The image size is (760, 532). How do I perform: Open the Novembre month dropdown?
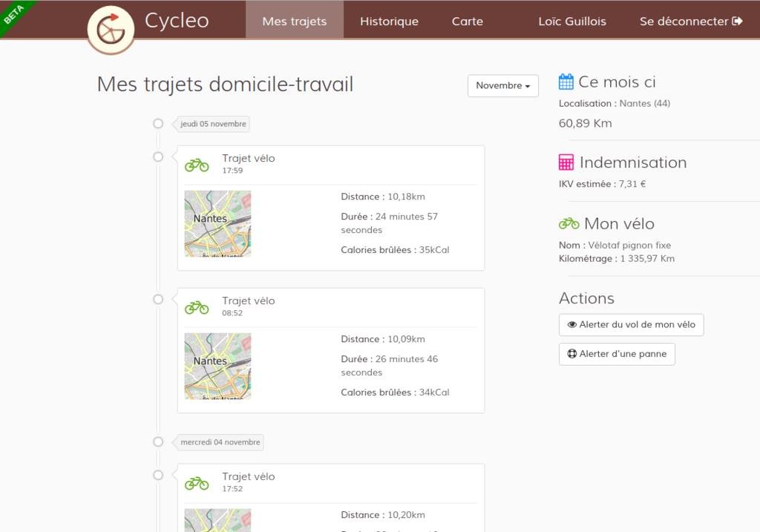(503, 86)
